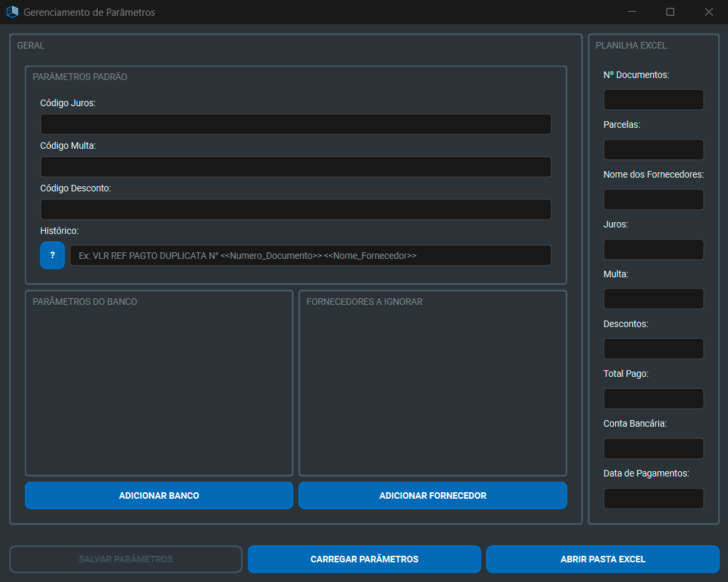Focus the Código Desconto input field
The width and height of the screenshot is (728, 582).
pyautogui.click(x=296, y=209)
